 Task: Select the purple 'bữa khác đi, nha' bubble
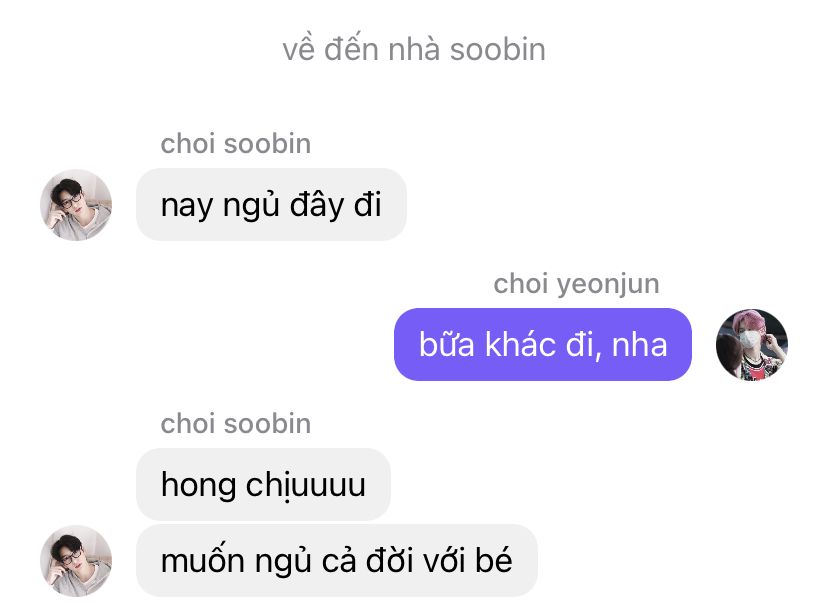tap(543, 344)
